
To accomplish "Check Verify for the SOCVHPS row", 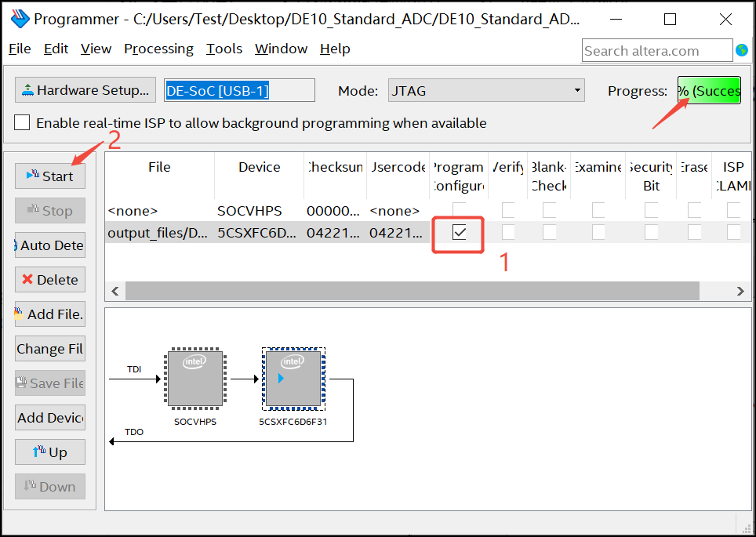I will tap(508, 210).
